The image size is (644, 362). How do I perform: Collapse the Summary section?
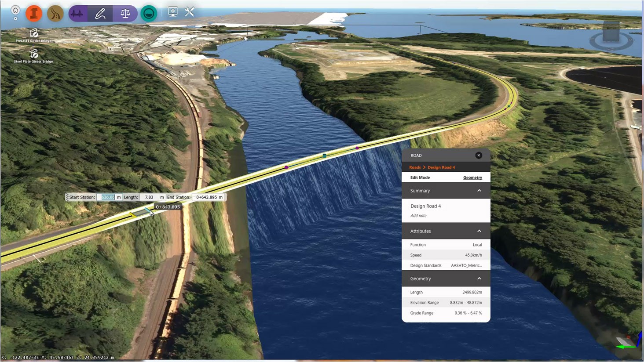(479, 191)
